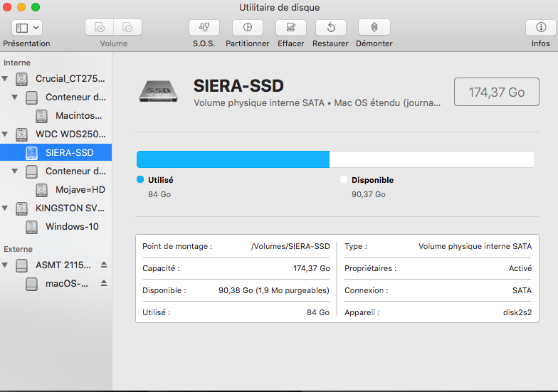Click the Restaurer restore icon
Screen dimensions: 558x392
[331, 27]
